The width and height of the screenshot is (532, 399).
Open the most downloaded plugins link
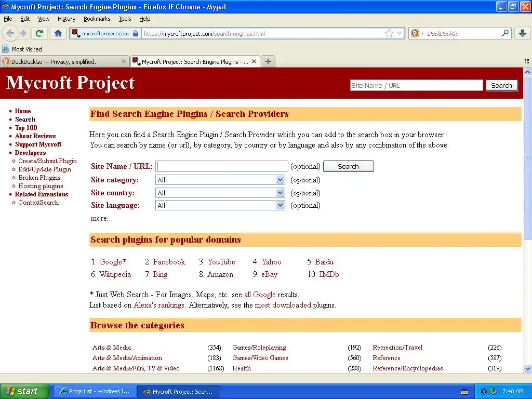click(x=283, y=305)
